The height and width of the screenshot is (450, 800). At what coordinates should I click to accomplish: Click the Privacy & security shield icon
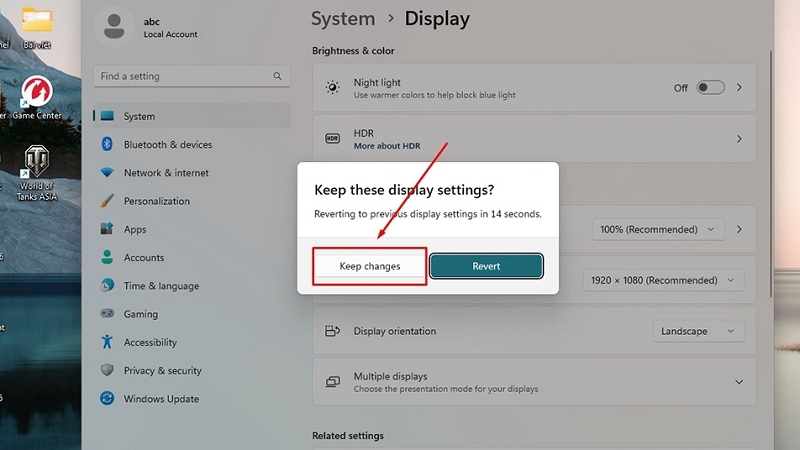pyautogui.click(x=107, y=370)
